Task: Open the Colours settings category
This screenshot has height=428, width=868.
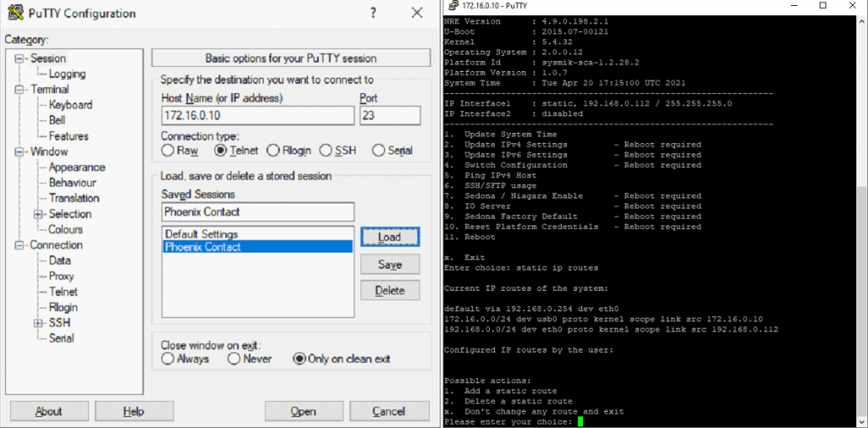Action: click(x=65, y=230)
